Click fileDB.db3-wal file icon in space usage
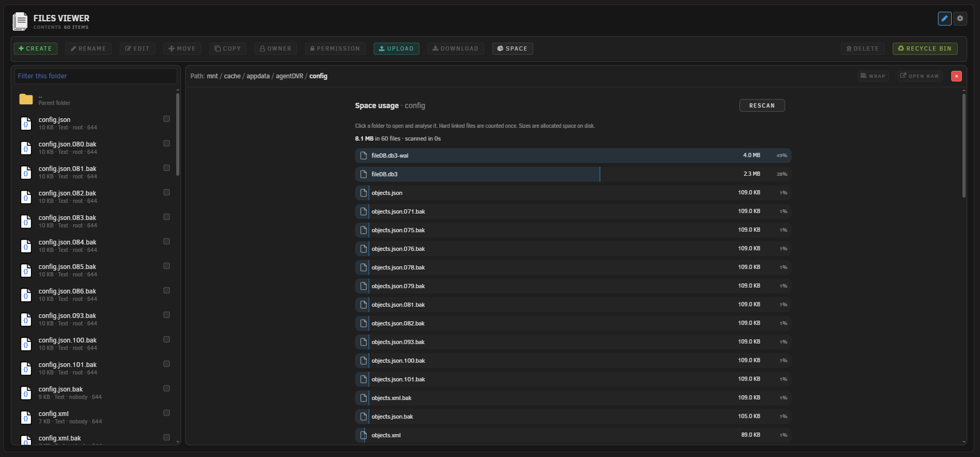 point(364,156)
